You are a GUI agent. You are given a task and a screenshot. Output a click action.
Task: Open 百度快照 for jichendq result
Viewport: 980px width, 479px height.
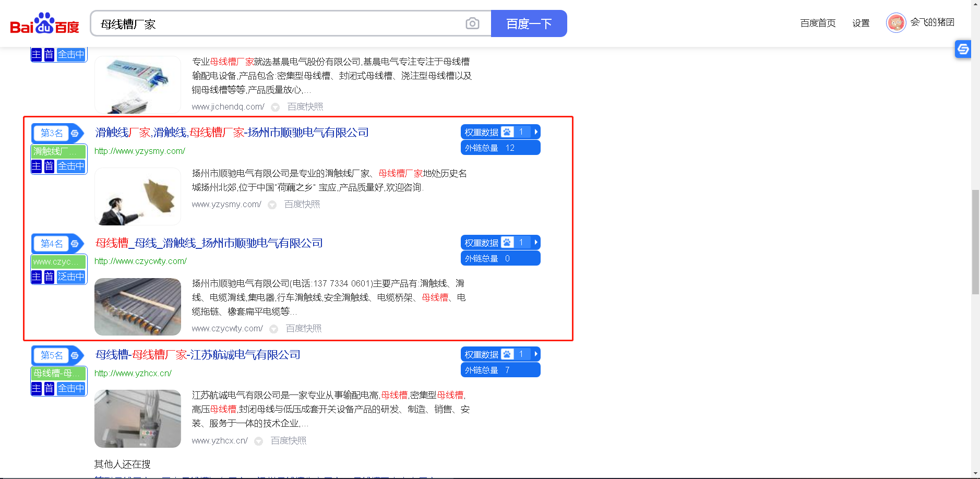305,106
